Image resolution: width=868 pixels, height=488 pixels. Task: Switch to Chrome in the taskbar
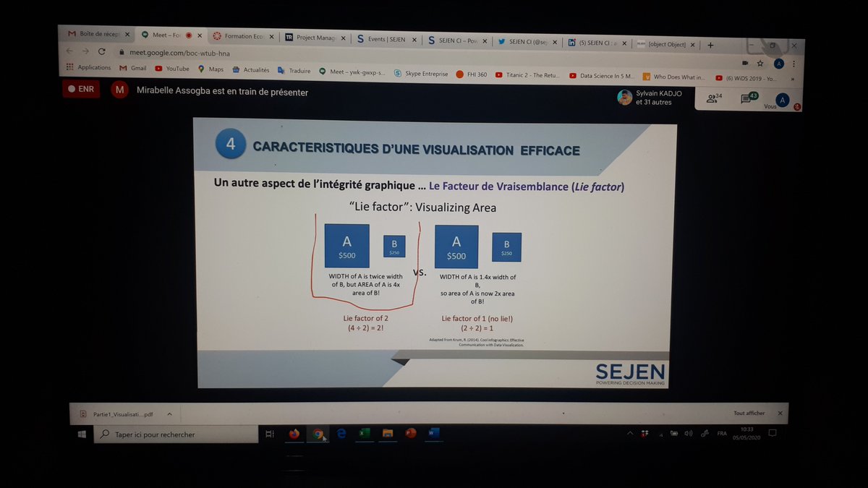pos(318,434)
